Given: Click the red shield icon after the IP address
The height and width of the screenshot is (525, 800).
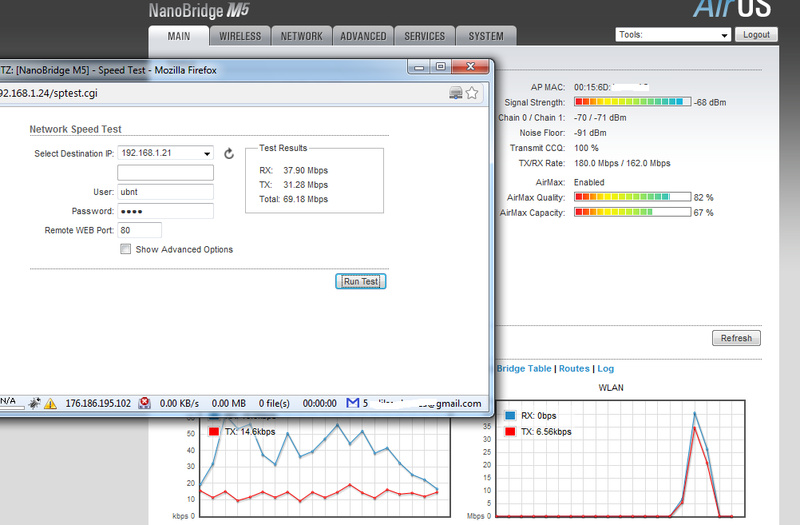Looking at the screenshot, I should (x=145, y=403).
